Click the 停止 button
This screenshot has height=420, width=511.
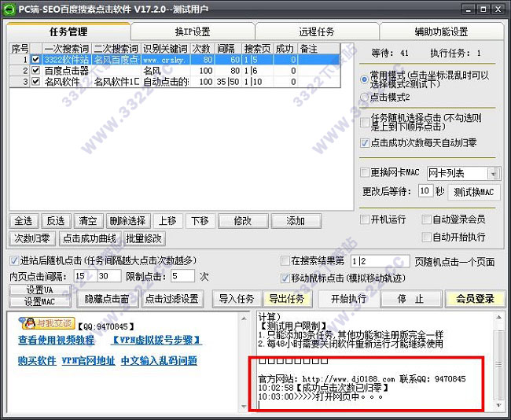[x=411, y=299]
